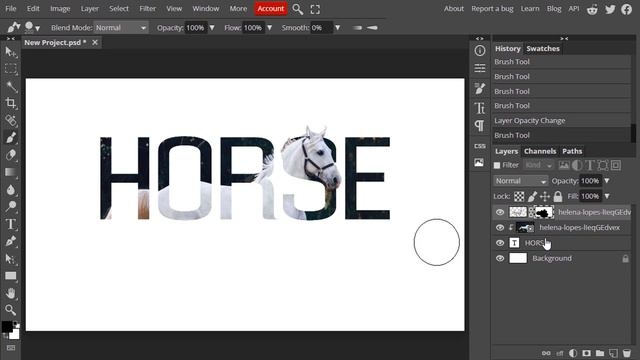Toggle lock position icon
Screen dimensions: 640x360
coord(545,196)
